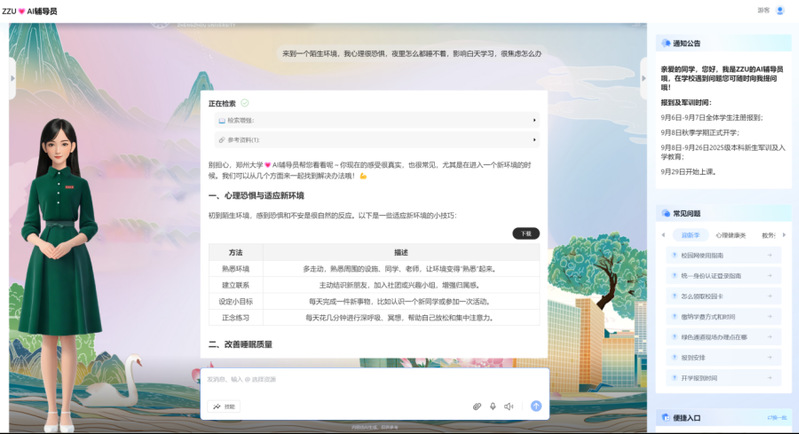The width and height of the screenshot is (799, 434).
Task: Click the 常见问题 panel header icon
Action: [x=664, y=213]
